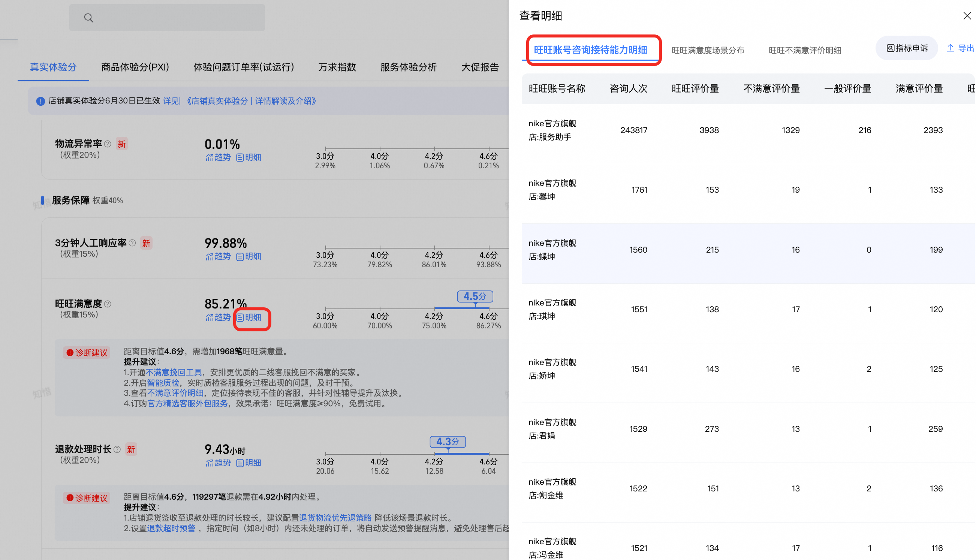Open the 退款超时预警 link
Screen dimensions: 976x560
point(171,528)
